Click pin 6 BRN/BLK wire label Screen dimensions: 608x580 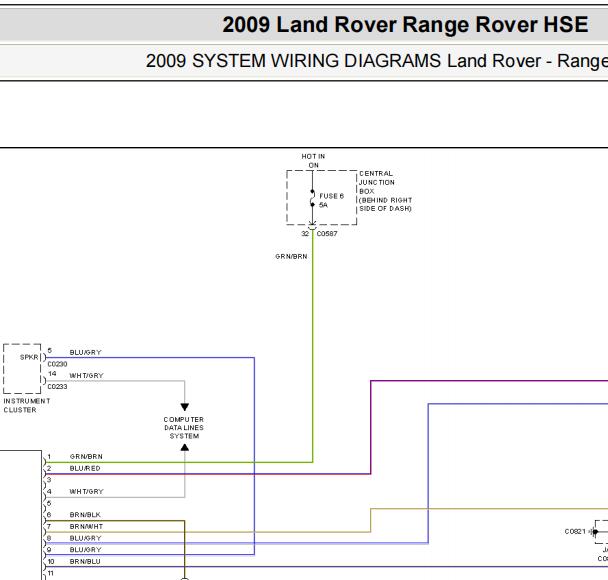tap(85, 514)
